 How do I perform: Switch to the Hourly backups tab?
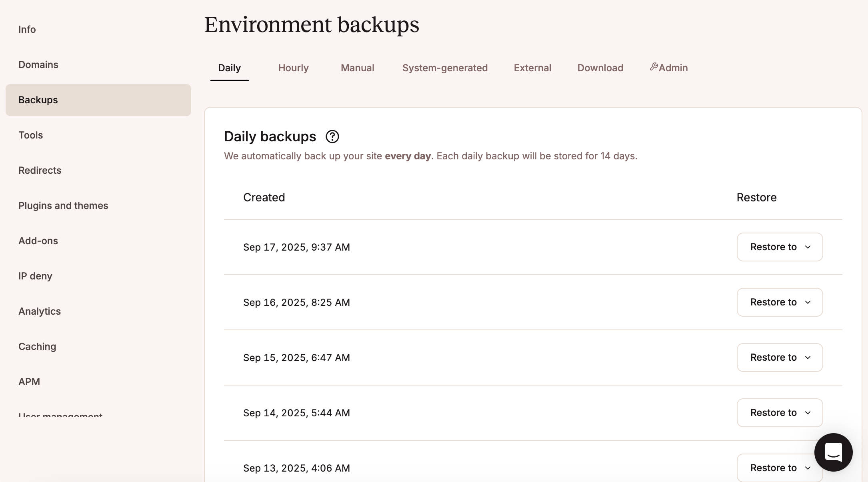tap(293, 68)
